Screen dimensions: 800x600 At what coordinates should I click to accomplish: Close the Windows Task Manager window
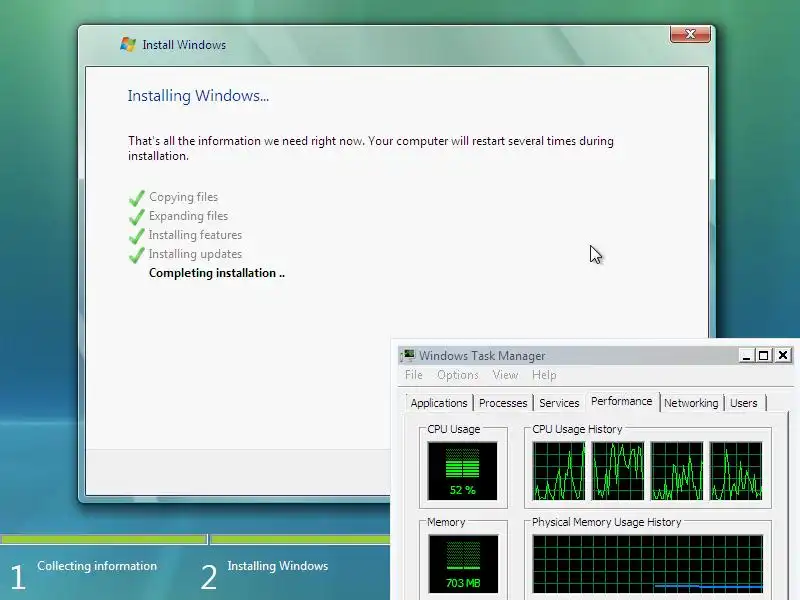pyautogui.click(x=783, y=355)
